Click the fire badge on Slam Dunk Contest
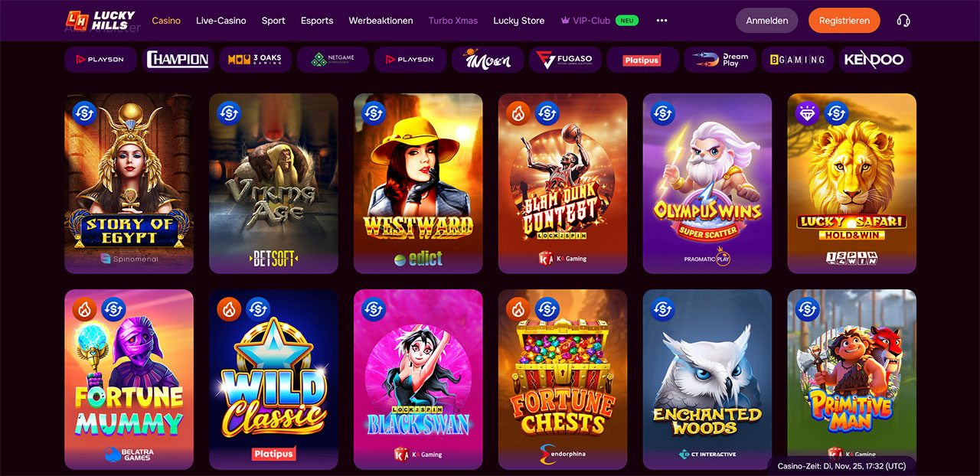 519,114
